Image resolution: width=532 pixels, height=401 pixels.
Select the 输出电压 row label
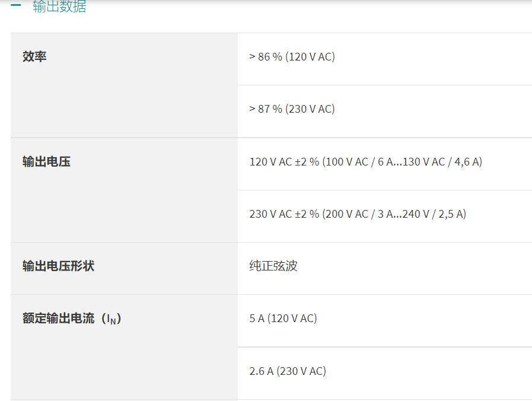[46, 162]
